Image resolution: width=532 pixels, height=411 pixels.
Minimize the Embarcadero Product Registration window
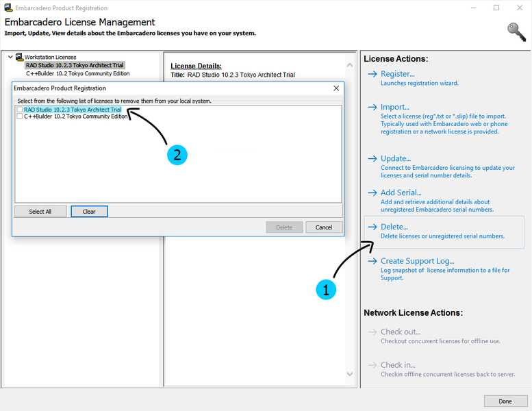click(x=473, y=8)
